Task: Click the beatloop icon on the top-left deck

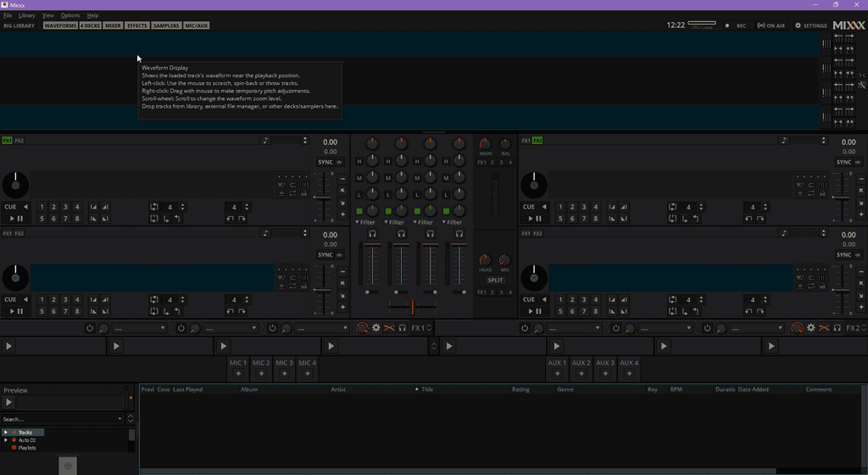Action: (154, 206)
